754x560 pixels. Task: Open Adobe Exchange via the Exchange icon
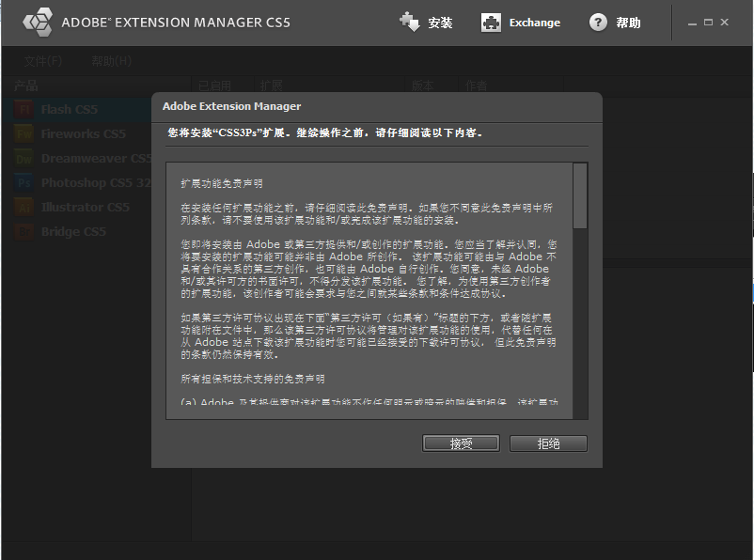click(x=491, y=23)
